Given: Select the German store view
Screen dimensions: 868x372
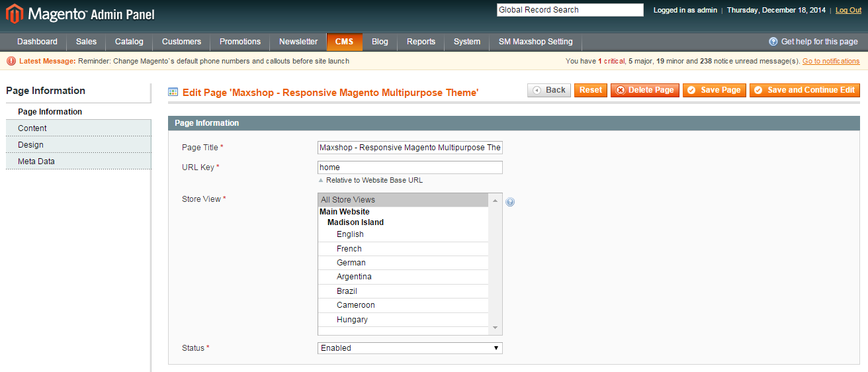Looking at the screenshot, I should point(404,263).
